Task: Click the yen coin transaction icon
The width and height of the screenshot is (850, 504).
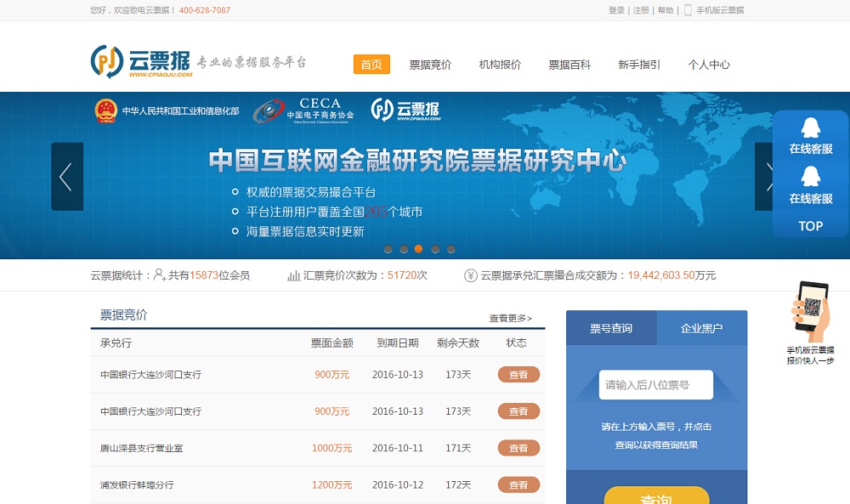Action: [471, 276]
